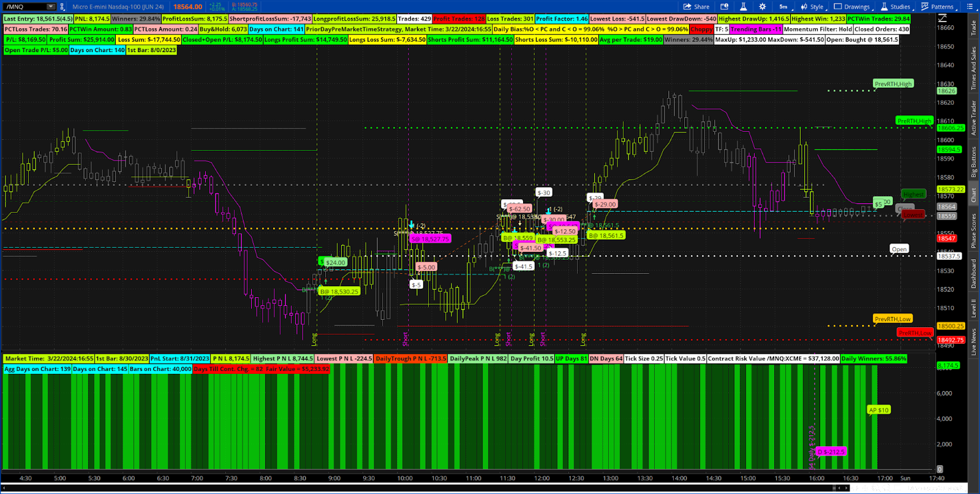Click the alert/quick quote icon next to Share
980x494 pixels.
click(x=724, y=7)
